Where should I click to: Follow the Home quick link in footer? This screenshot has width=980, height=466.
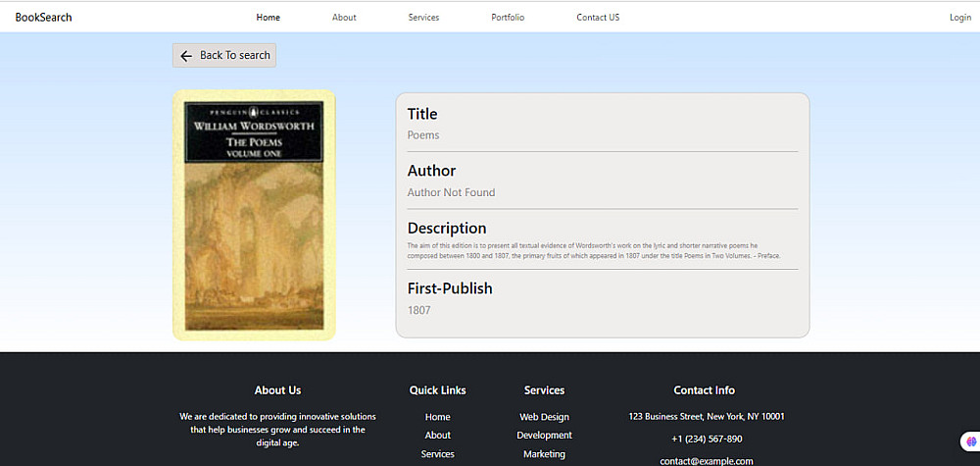pos(438,417)
